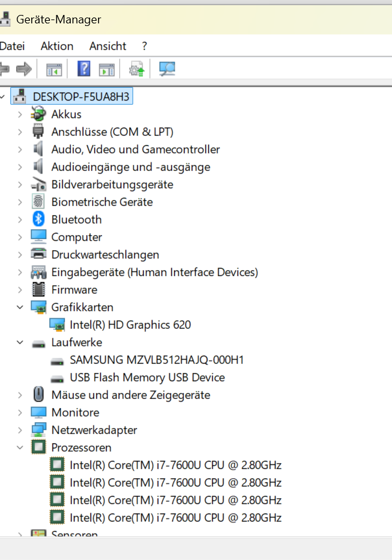The width and height of the screenshot is (392, 560).
Task: Select SAMSUNG MZVLB512HAJQ-000H1 drive entry
Action: pyautogui.click(x=156, y=360)
